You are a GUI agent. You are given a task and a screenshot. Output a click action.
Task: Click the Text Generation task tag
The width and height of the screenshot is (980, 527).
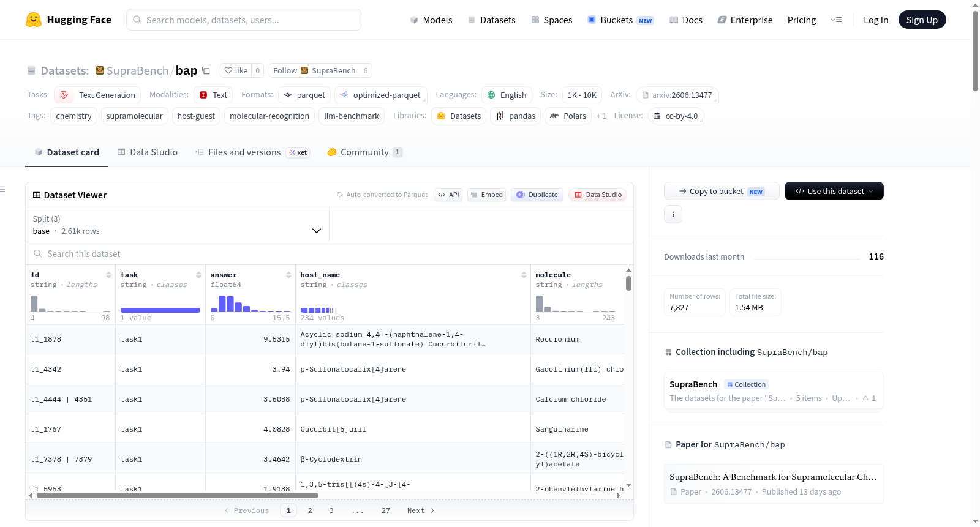(x=97, y=95)
